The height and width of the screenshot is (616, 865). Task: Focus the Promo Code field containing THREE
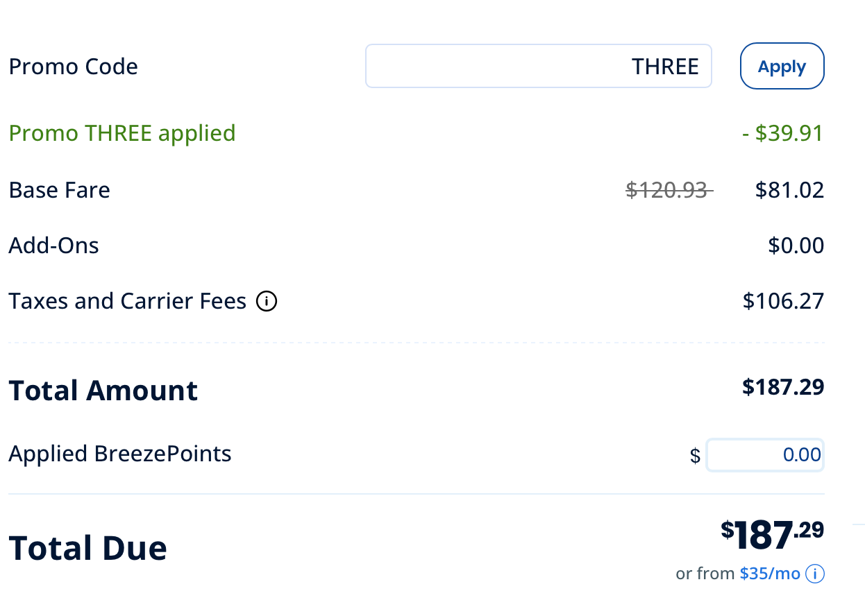[538, 67]
